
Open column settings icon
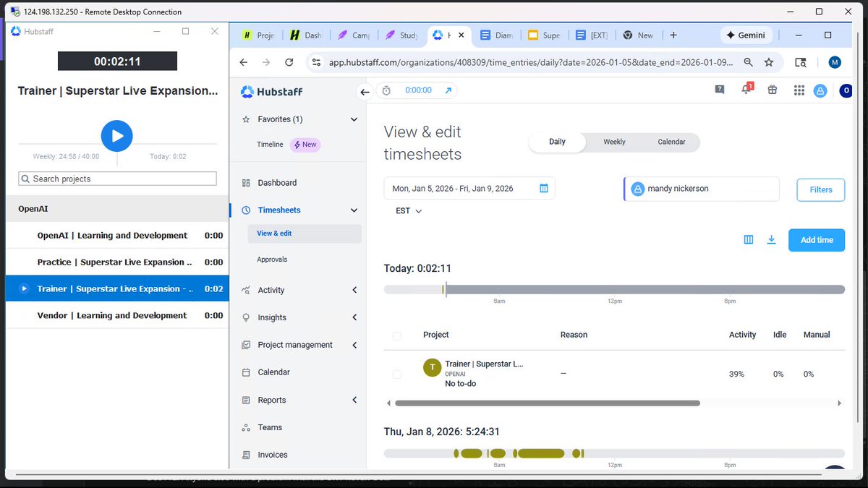[749, 239]
